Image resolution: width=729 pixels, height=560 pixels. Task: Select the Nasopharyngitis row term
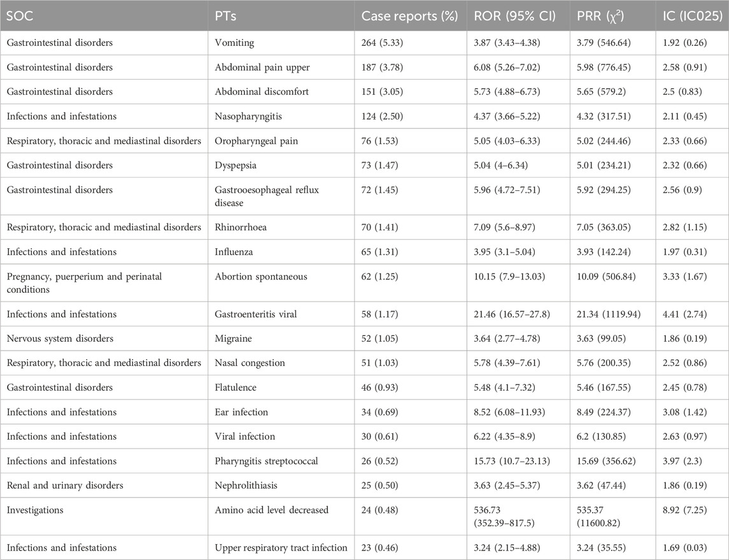(x=246, y=116)
